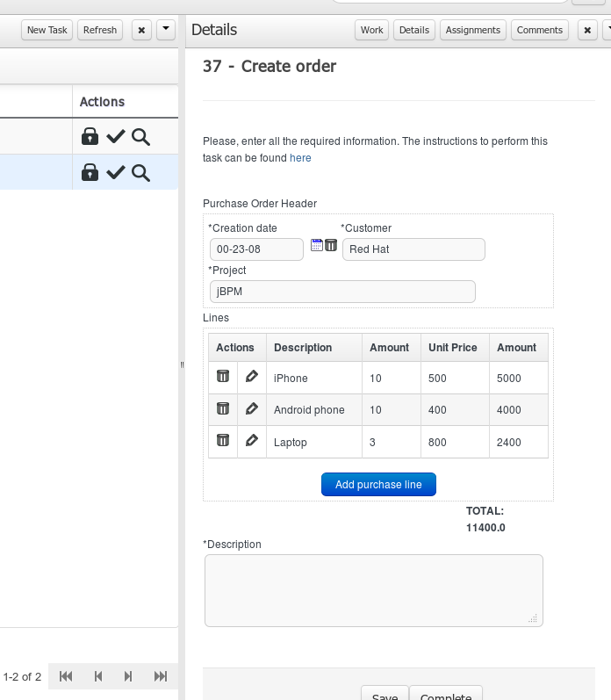Clear Creation date with the trash icon

[x=331, y=245]
